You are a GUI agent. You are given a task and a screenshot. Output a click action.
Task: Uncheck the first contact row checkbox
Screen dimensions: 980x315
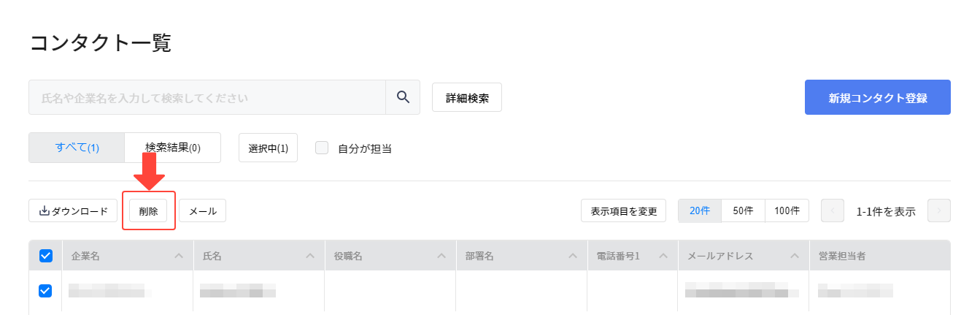(45, 291)
